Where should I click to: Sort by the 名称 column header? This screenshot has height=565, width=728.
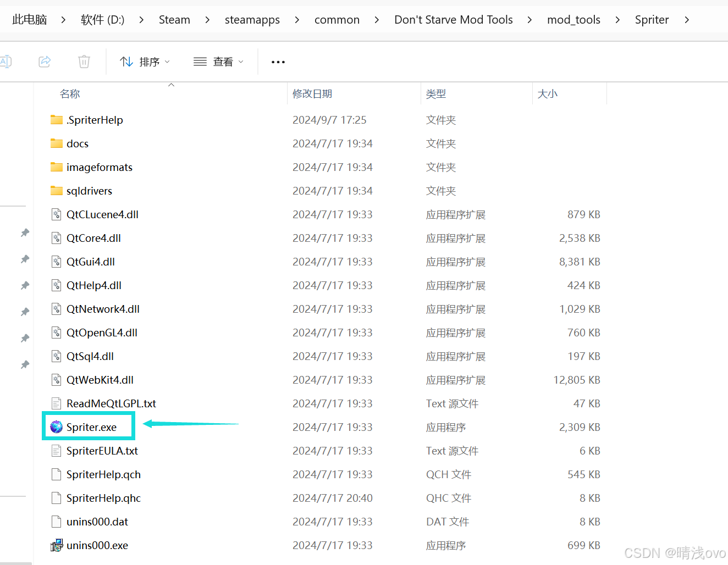tap(70, 94)
